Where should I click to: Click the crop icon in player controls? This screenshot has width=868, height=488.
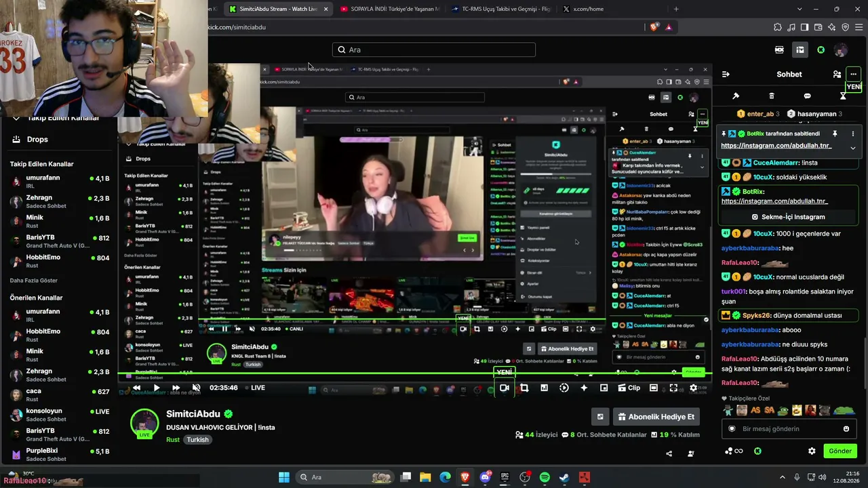(524, 388)
